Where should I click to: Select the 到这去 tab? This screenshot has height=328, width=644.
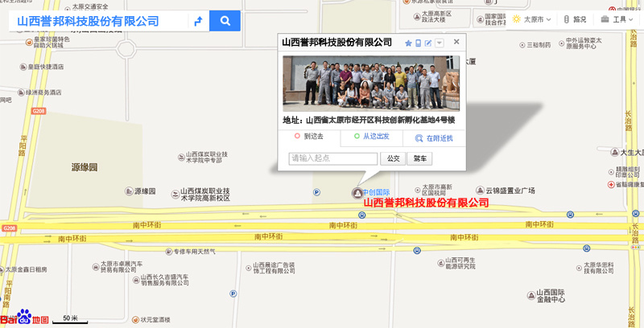tap(309, 137)
